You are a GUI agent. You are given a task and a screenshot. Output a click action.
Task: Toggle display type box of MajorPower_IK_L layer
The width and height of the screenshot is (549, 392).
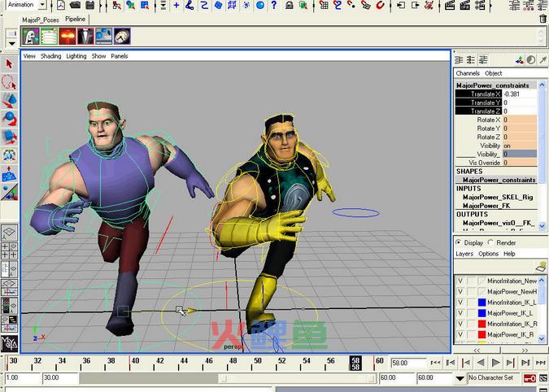pyautogui.click(x=471, y=313)
